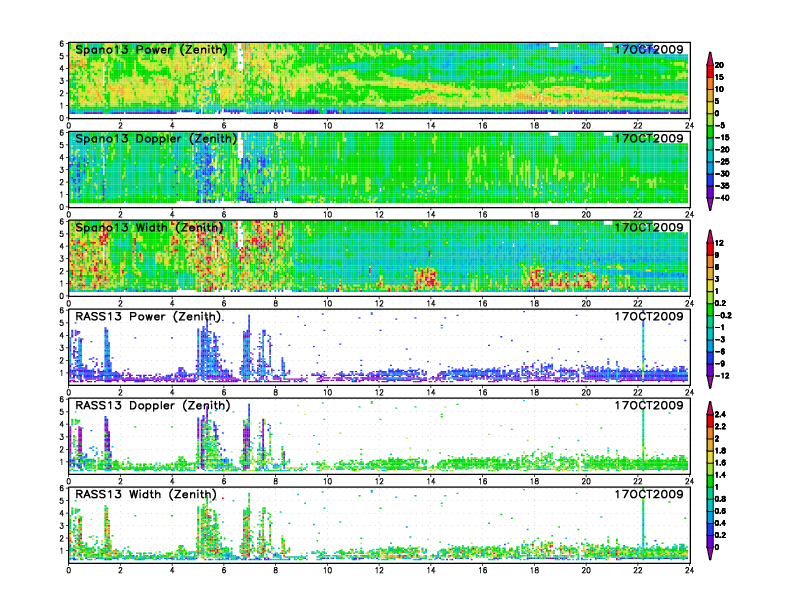This screenshot has width=792, height=612.
Task: Click the '0.4' label on the bottom colorbar
Action: [x=720, y=523]
